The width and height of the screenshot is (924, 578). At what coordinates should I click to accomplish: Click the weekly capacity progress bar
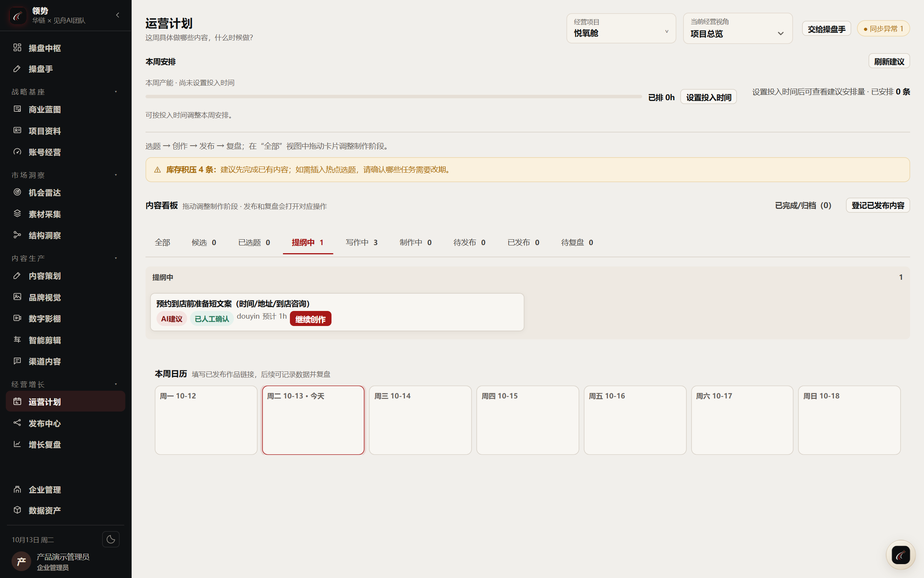pyautogui.click(x=393, y=96)
